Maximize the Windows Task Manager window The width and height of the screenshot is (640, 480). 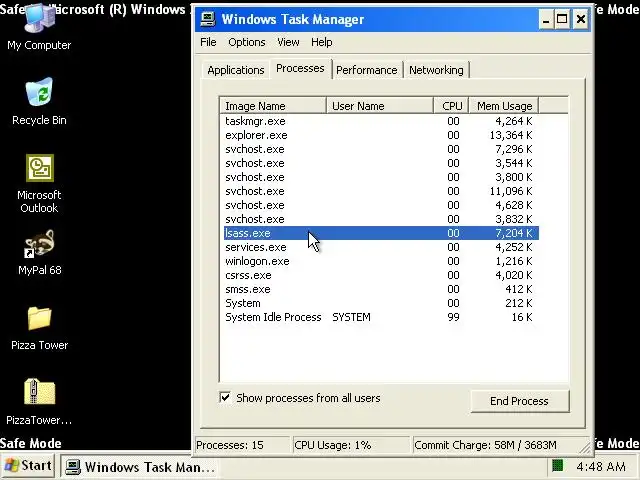coord(562,20)
